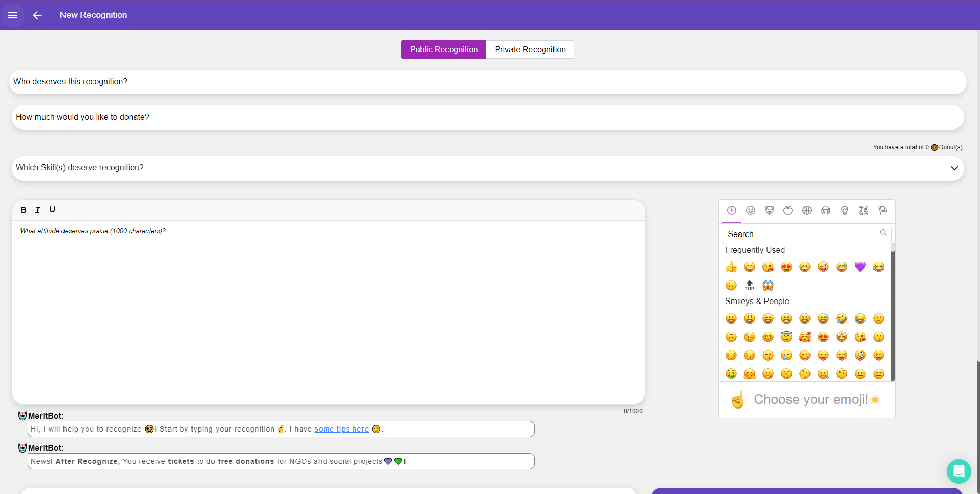The image size is (980, 494).
Task: Insert the thumbs up emoji
Action: coord(731,267)
